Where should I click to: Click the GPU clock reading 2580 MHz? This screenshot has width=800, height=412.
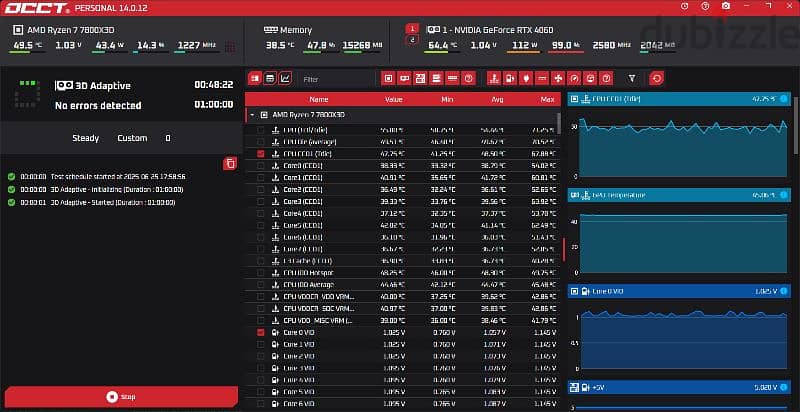click(x=611, y=45)
